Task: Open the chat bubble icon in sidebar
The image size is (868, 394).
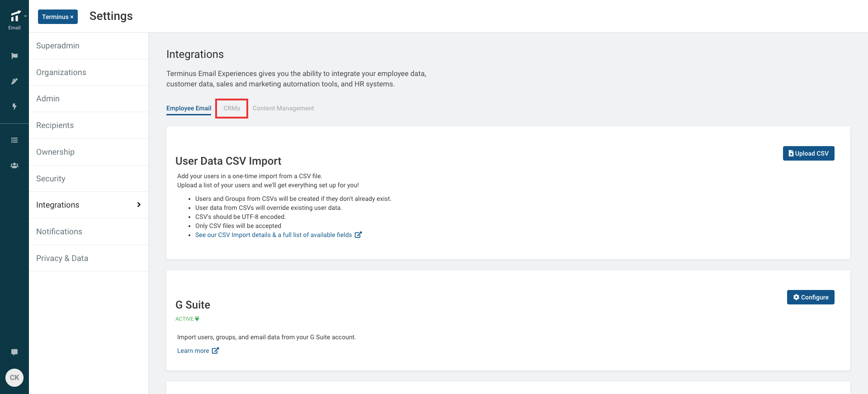Action: (14, 352)
